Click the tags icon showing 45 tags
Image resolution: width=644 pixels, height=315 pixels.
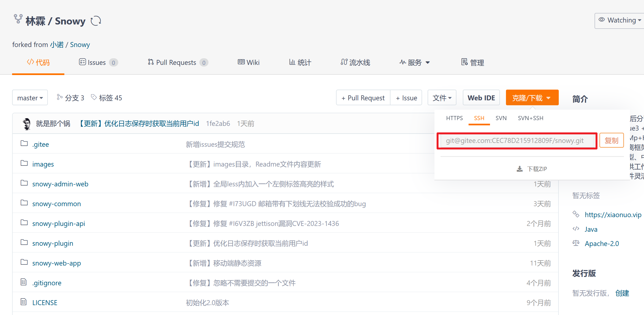point(94,97)
